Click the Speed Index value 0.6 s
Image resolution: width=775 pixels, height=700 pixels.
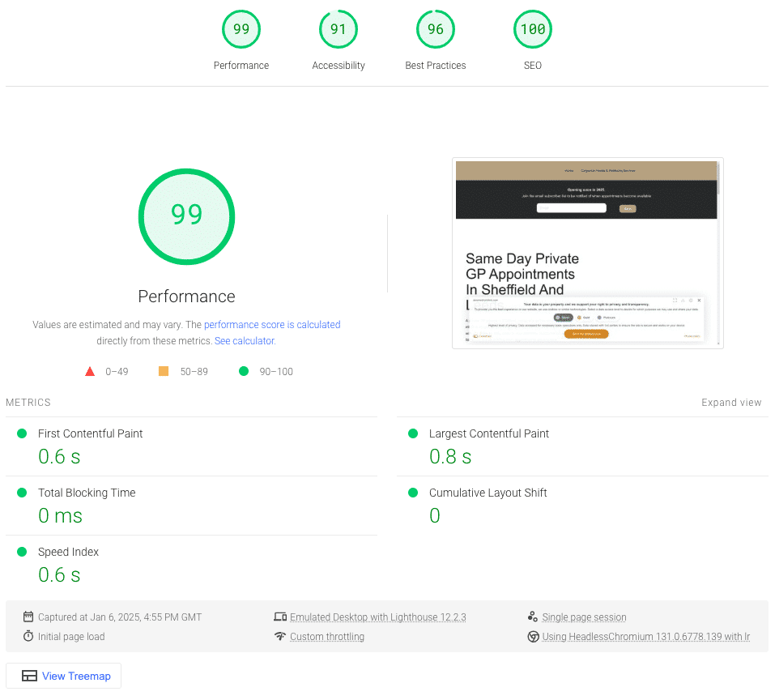point(59,575)
